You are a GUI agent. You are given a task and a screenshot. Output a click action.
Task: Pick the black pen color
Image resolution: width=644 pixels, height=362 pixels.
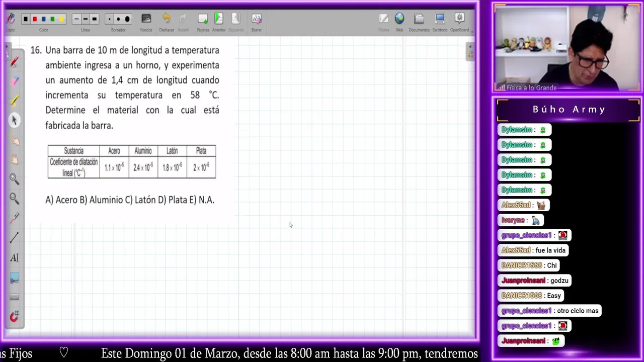[x=26, y=19]
